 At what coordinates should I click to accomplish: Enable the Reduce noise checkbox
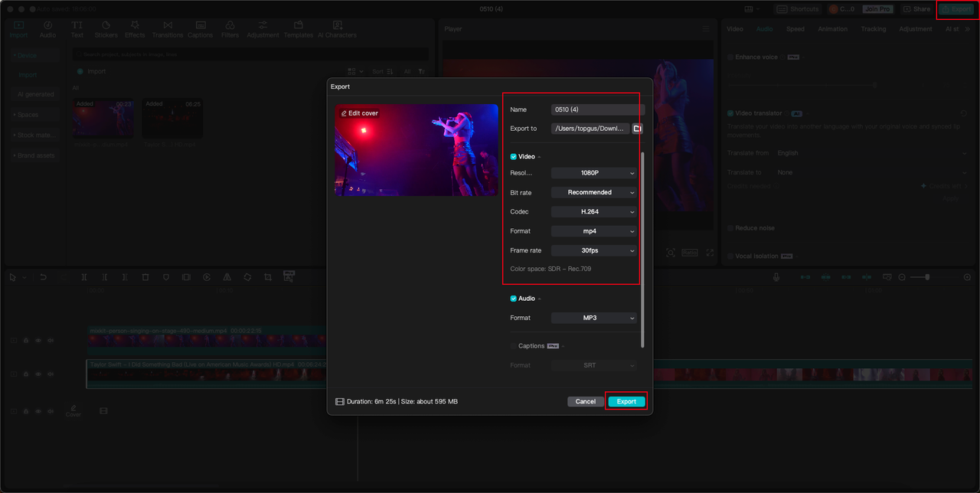[730, 228]
